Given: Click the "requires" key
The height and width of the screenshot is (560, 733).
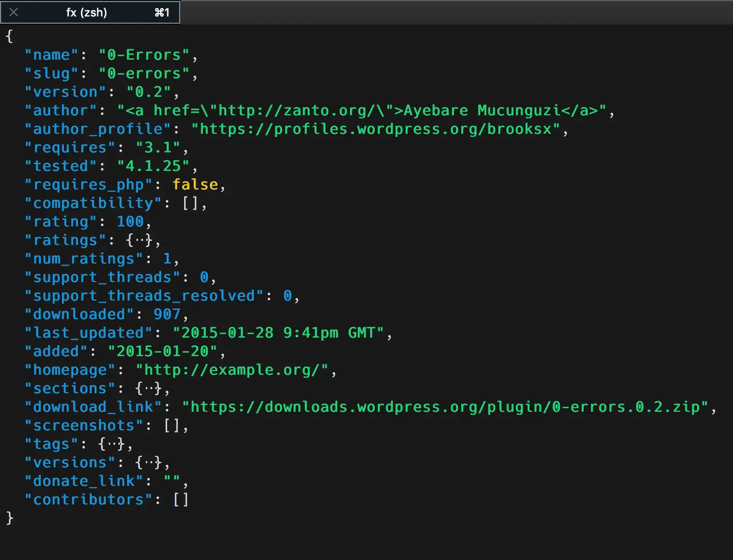Looking at the screenshot, I should click(x=70, y=148).
